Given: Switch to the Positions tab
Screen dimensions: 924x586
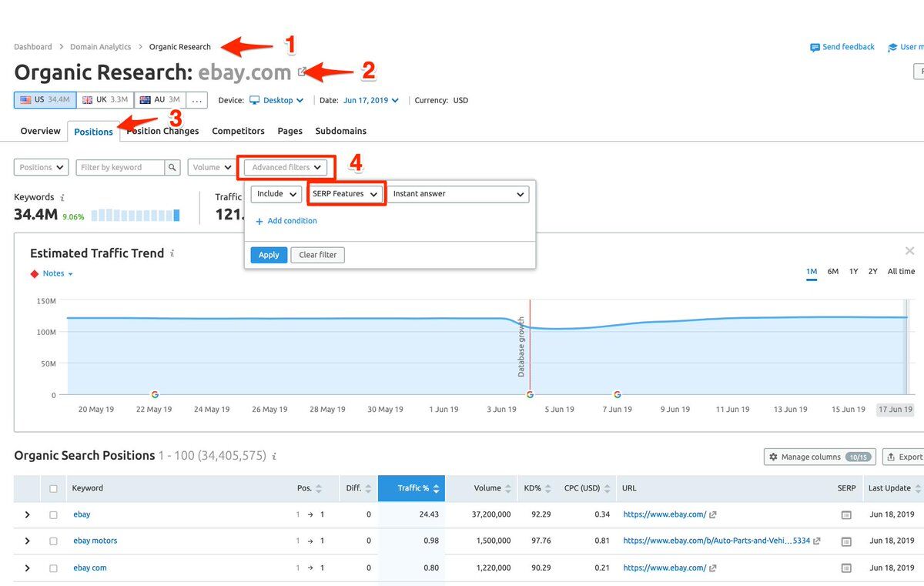Looking at the screenshot, I should click(x=93, y=132).
